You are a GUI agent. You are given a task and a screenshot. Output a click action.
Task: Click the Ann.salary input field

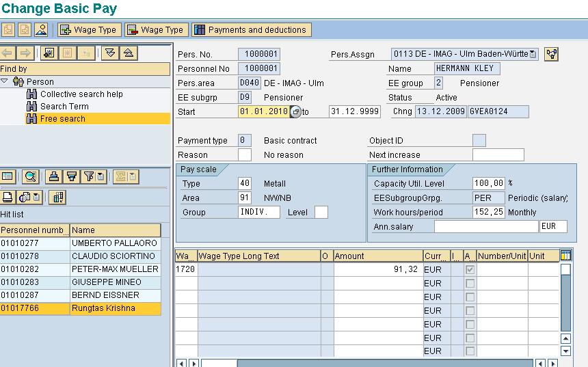click(x=485, y=227)
